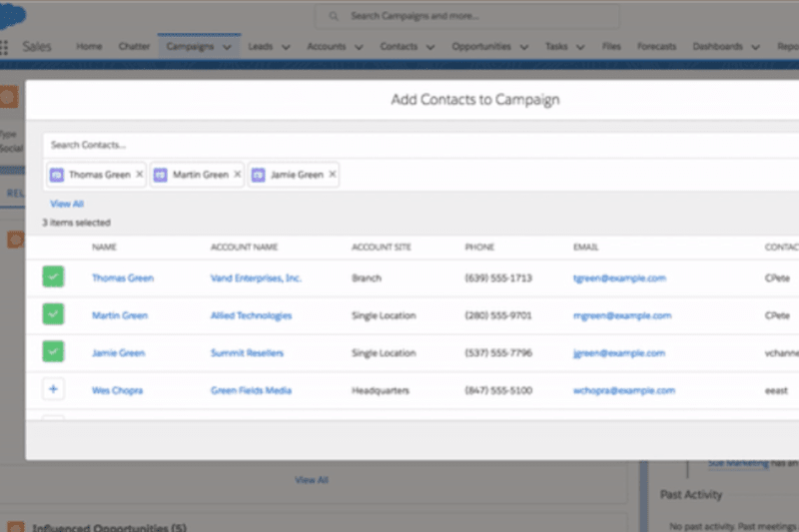Click Martin Green pill contact icon

(160, 175)
